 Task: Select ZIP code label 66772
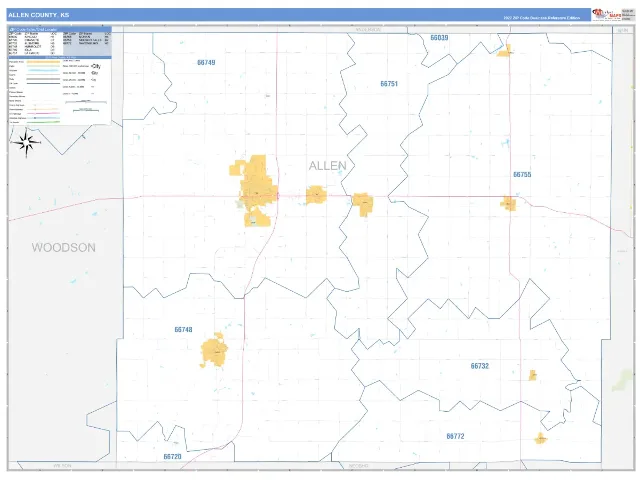click(x=456, y=436)
